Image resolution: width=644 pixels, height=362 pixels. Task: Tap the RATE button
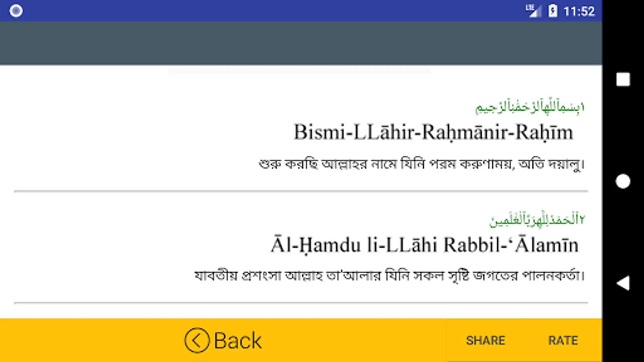click(x=563, y=341)
